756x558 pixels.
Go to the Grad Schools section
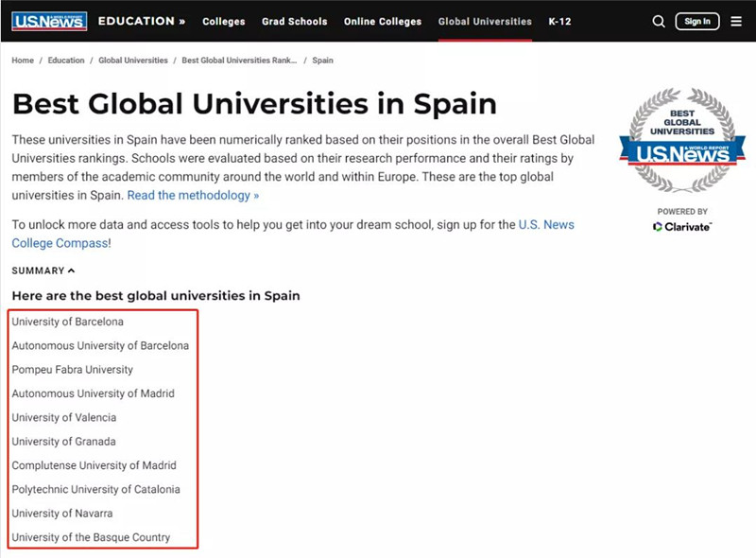tap(294, 21)
